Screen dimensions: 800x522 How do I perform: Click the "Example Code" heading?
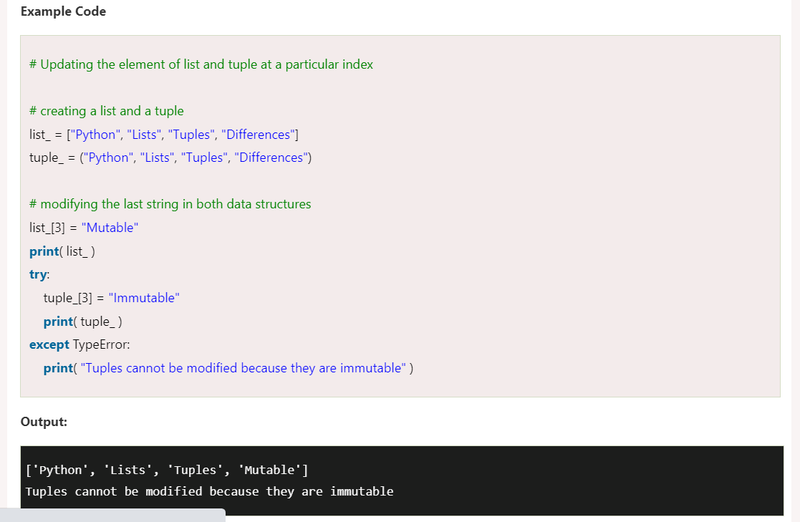63,12
